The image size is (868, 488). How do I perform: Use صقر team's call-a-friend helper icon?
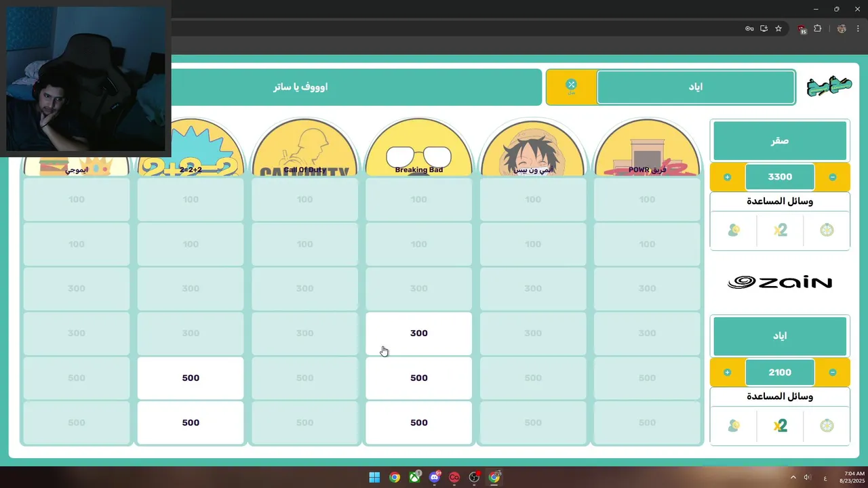(734, 230)
